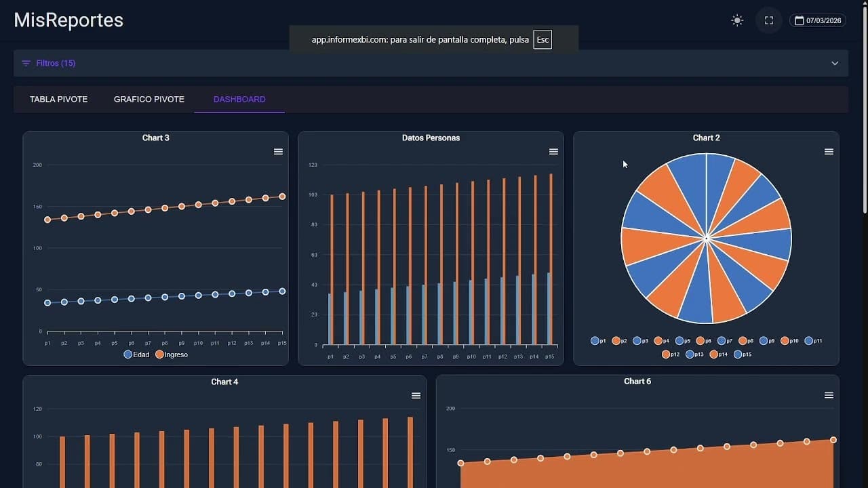Select the p12 color marker in the legend
The width and height of the screenshot is (868, 488).
click(x=665, y=354)
